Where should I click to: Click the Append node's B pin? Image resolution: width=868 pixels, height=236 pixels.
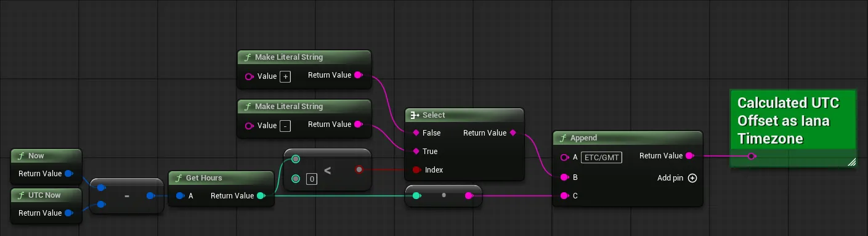(x=564, y=177)
